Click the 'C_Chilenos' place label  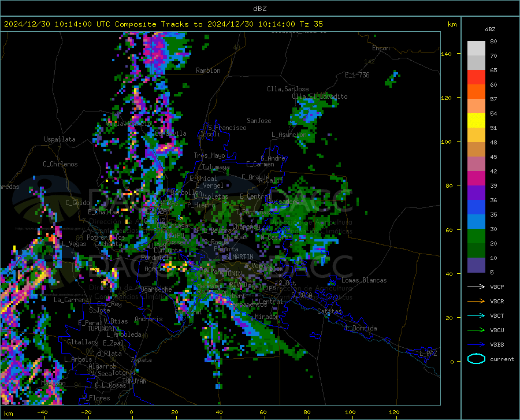click(x=60, y=164)
